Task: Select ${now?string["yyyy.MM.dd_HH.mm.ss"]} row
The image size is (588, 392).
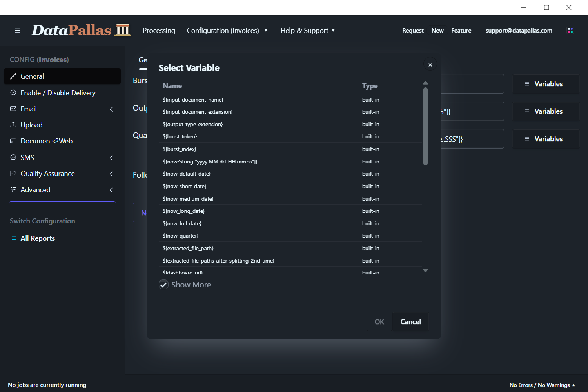Action: [290, 162]
